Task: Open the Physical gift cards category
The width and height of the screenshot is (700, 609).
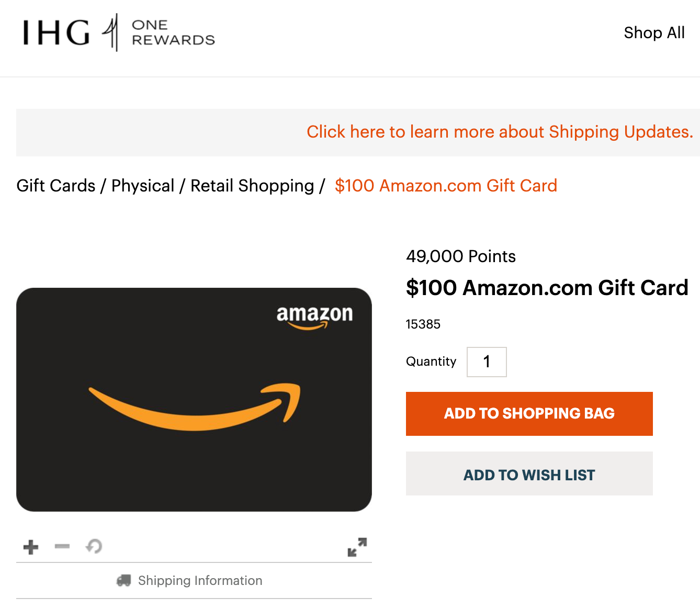Action: click(142, 186)
